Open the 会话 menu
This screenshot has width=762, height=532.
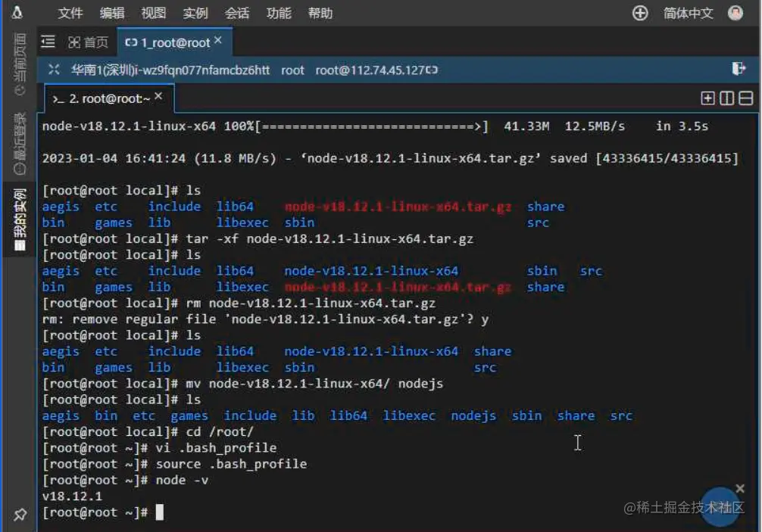click(x=237, y=13)
